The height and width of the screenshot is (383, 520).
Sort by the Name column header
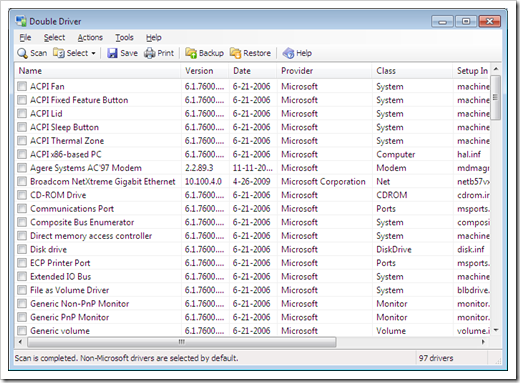pos(98,71)
